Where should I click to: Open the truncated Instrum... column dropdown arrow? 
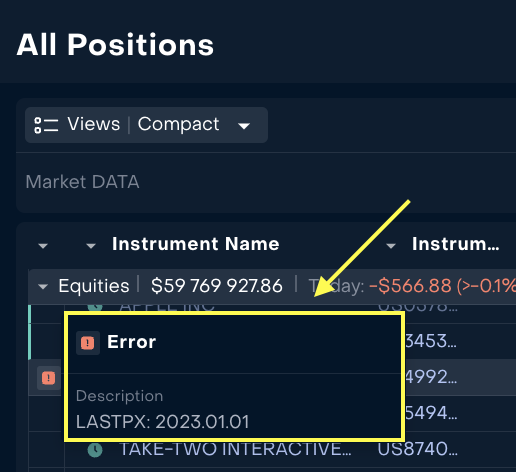pos(391,246)
